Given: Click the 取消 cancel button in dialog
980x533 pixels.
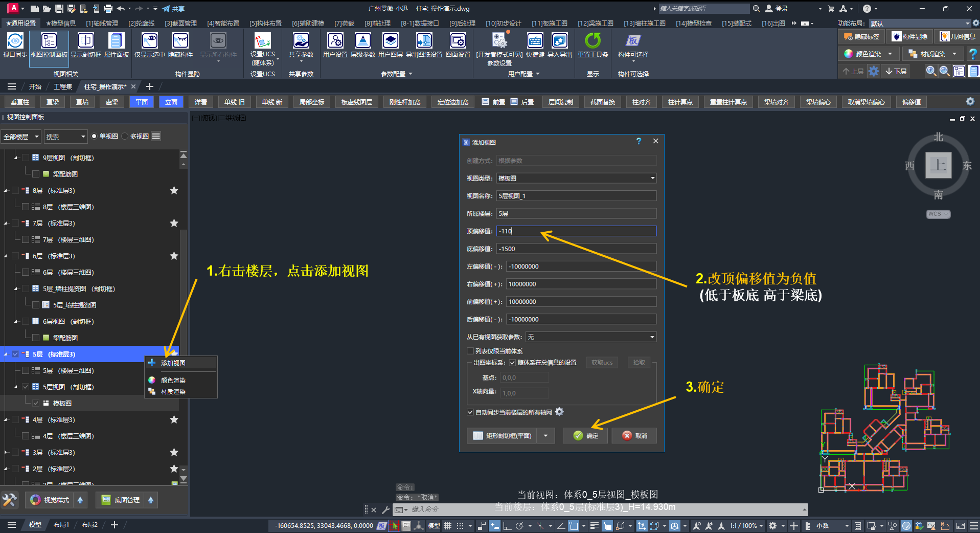Looking at the screenshot, I should point(634,436).
